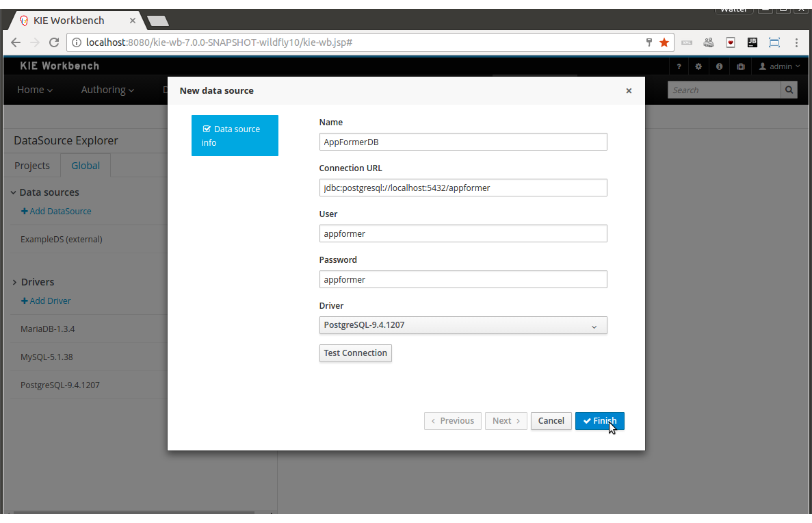The width and height of the screenshot is (812, 523).
Task: Open settings gear in Workbench header
Action: pos(698,66)
